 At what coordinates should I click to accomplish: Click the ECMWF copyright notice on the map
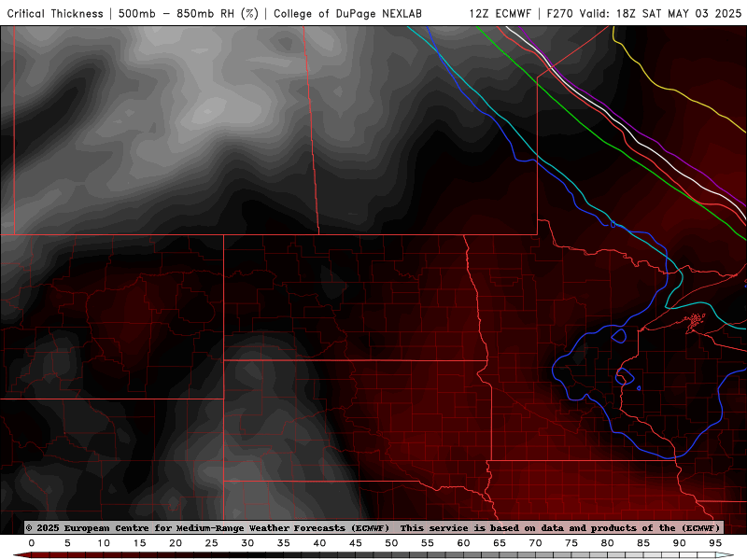[373, 527]
